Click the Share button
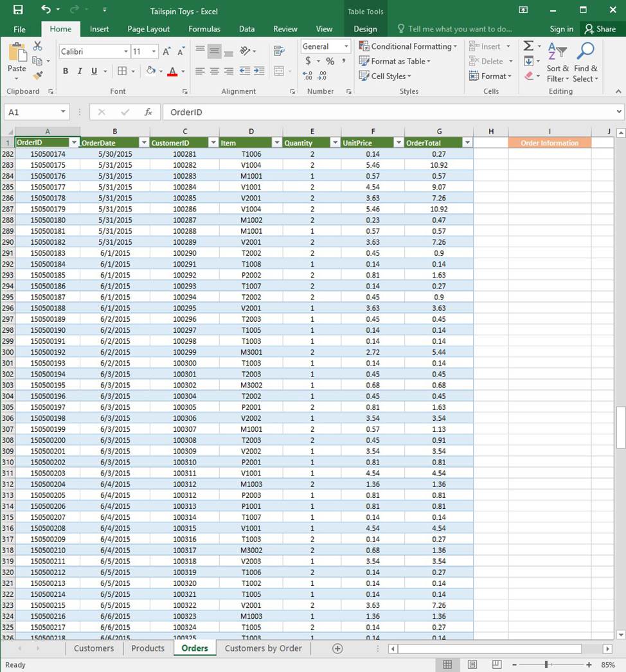The width and height of the screenshot is (626, 672). point(600,29)
